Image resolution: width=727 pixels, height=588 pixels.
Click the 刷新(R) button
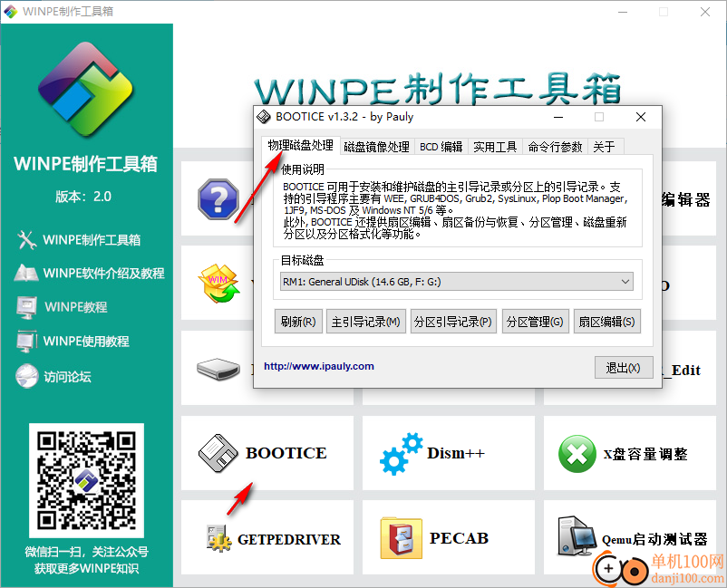pyautogui.click(x=298, y=322)
